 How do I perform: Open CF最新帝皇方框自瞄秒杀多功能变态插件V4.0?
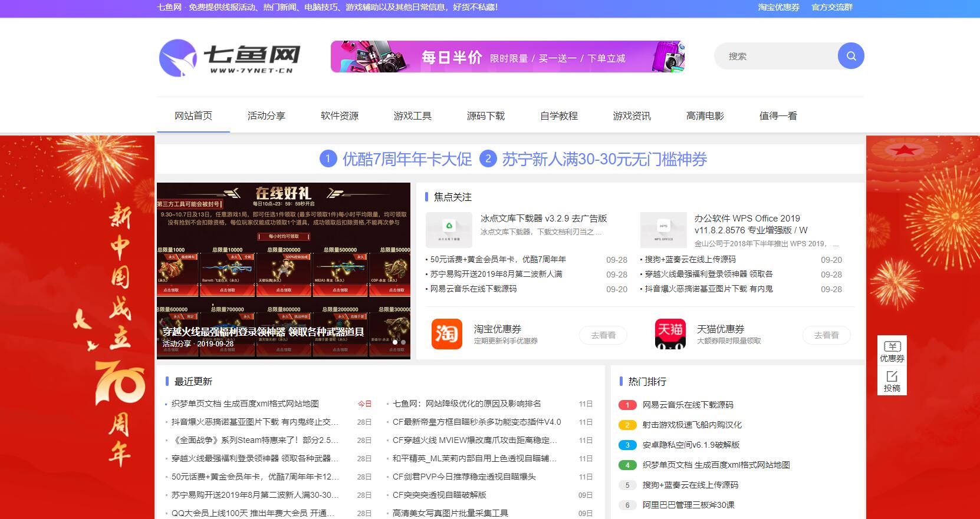pyautogui.click(x=476, y=422)
